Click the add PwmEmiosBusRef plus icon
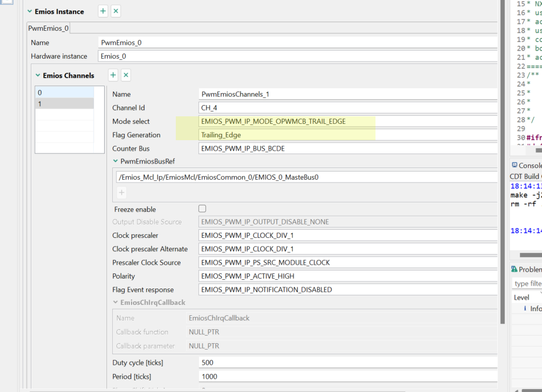 (122, 193)
